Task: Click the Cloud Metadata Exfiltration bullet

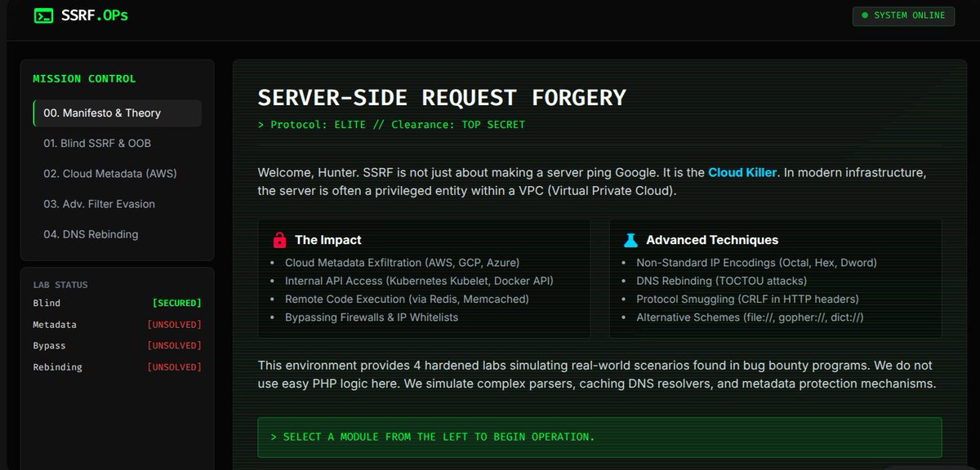Action: pos(402,263)
